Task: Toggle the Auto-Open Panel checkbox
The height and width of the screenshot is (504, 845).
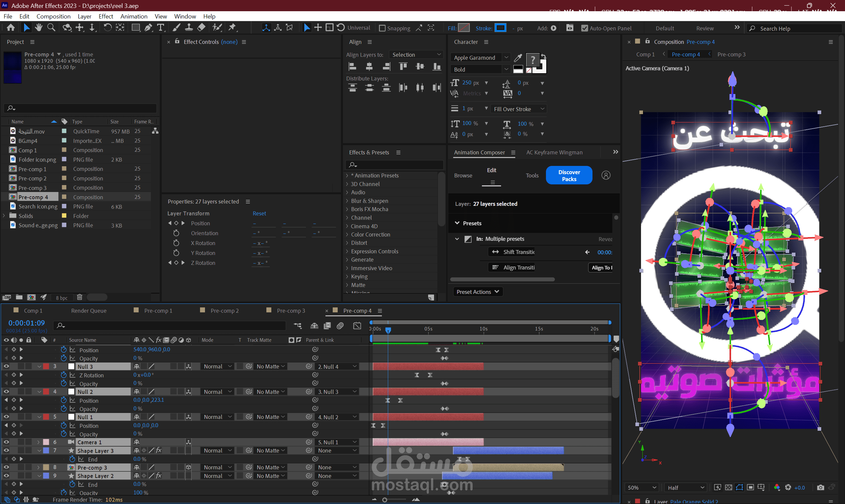Action: pos(584,28)
